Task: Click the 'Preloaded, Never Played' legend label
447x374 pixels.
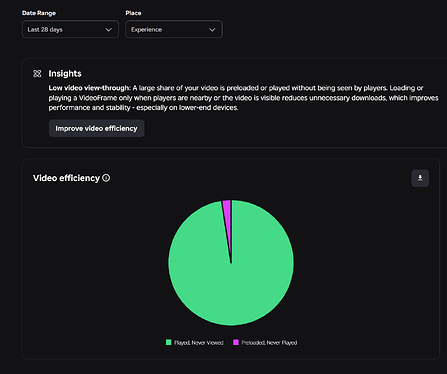Action: pyautogui.click(x=269, y=343)
